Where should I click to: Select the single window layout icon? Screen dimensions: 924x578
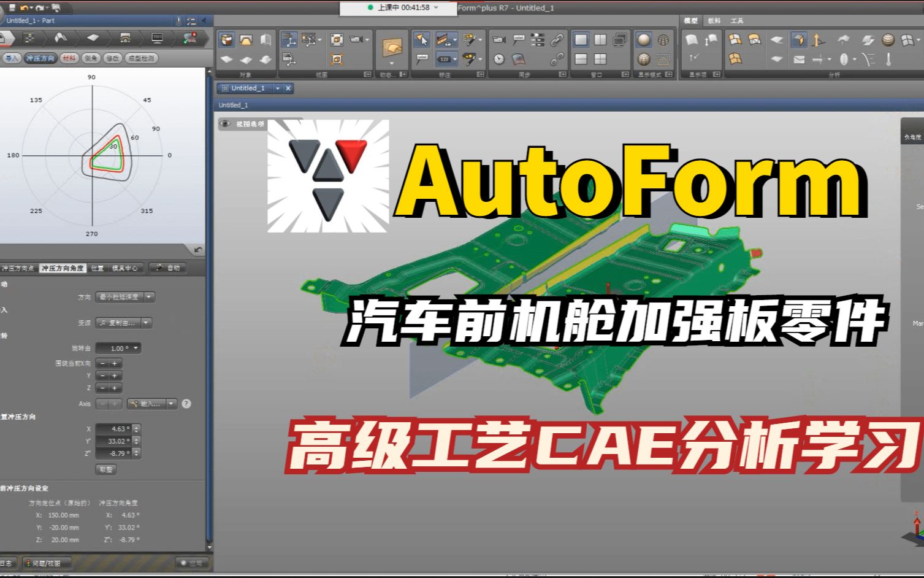coord(581,40)
